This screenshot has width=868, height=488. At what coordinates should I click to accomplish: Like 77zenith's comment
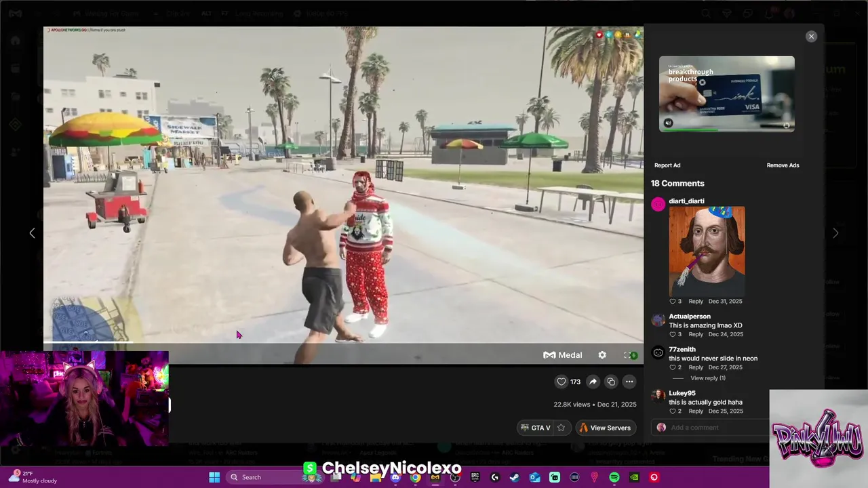click(673, 367)
